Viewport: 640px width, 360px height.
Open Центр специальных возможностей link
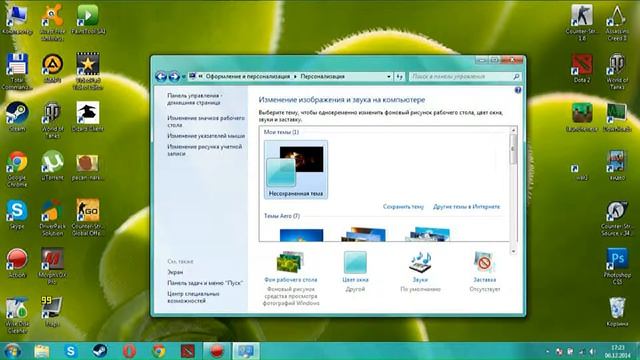pyautogui.click(x=193, y=297)
